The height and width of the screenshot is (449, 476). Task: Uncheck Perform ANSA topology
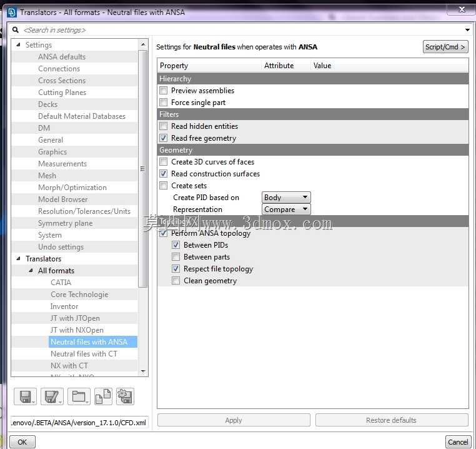[x=163, y=233]
